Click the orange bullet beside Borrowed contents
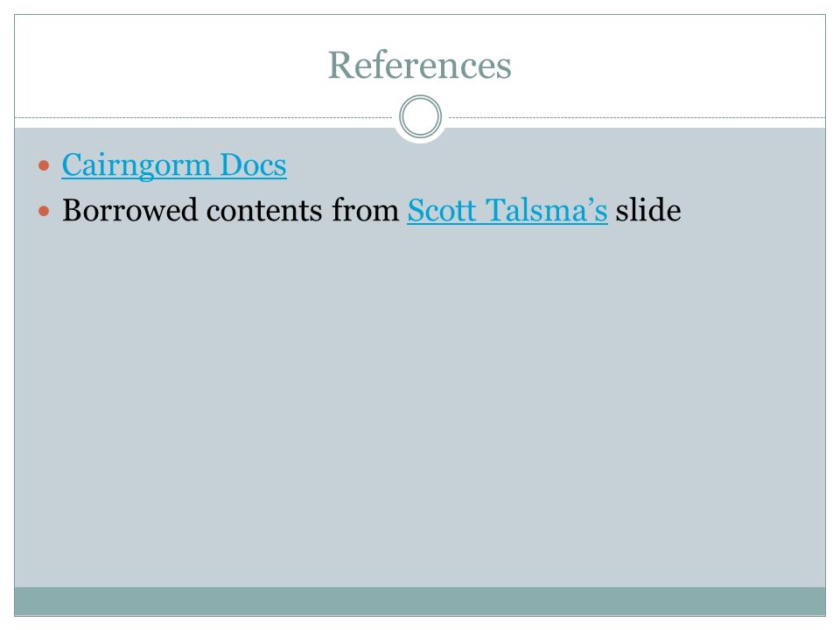Viewport: 840px width, 630px height. (44, 211)
